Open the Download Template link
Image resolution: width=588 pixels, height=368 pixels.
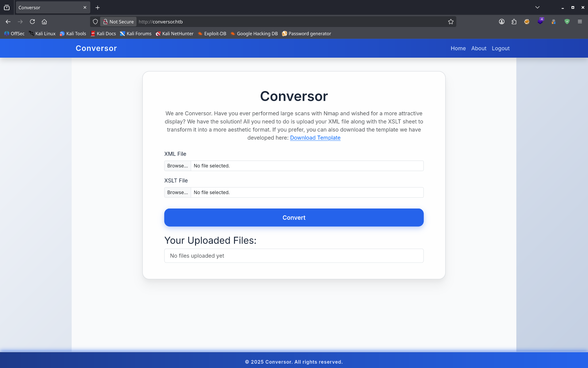[315, 138]
